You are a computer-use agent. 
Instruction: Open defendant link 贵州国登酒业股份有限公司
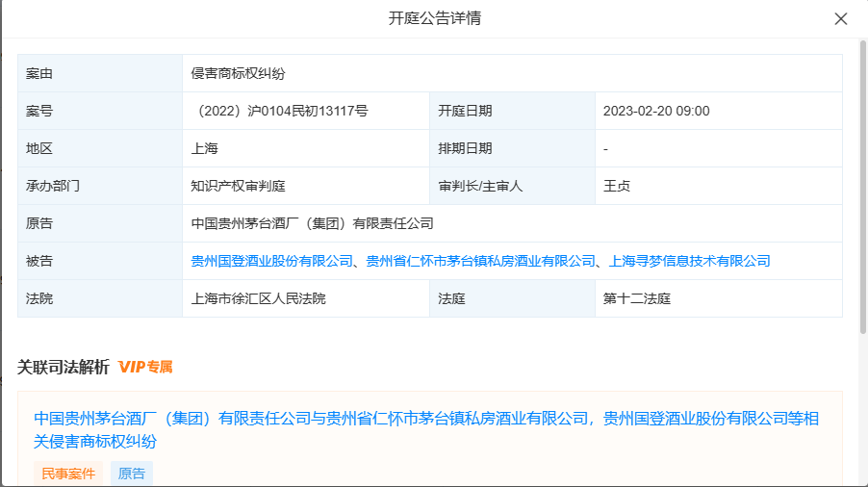pos(271,261)
